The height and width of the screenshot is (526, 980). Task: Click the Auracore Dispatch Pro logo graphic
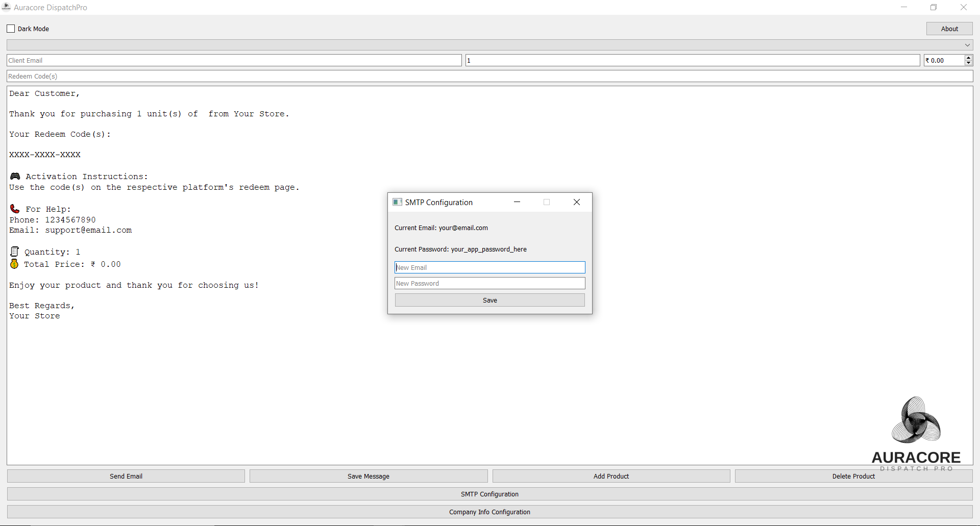[x=915, y=420]
